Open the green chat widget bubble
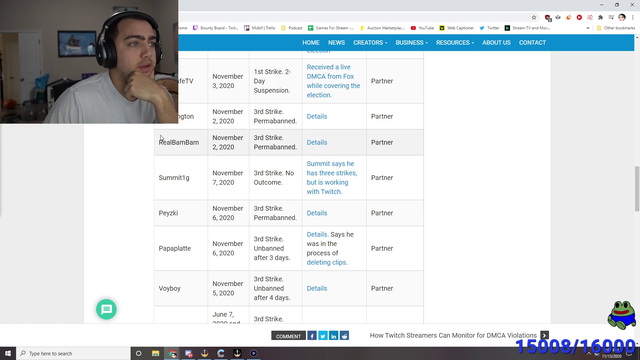Image resolution: width=640 pixels, height=360 pixels. [106, 309]
